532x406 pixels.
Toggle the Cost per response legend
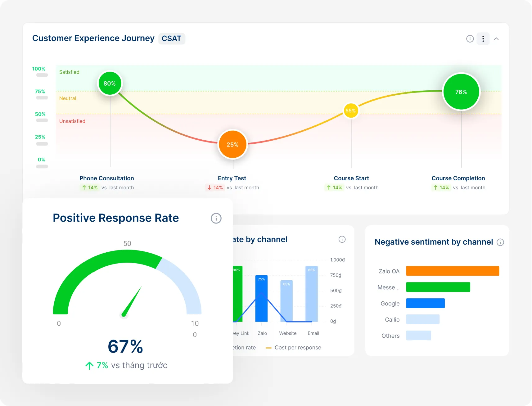293,348
